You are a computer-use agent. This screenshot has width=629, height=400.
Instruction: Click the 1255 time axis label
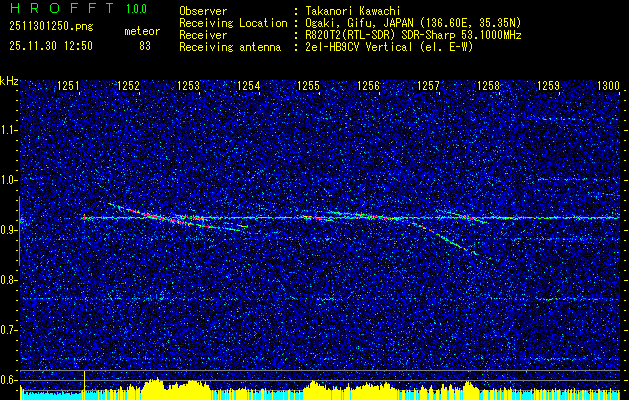click(308, 86)
